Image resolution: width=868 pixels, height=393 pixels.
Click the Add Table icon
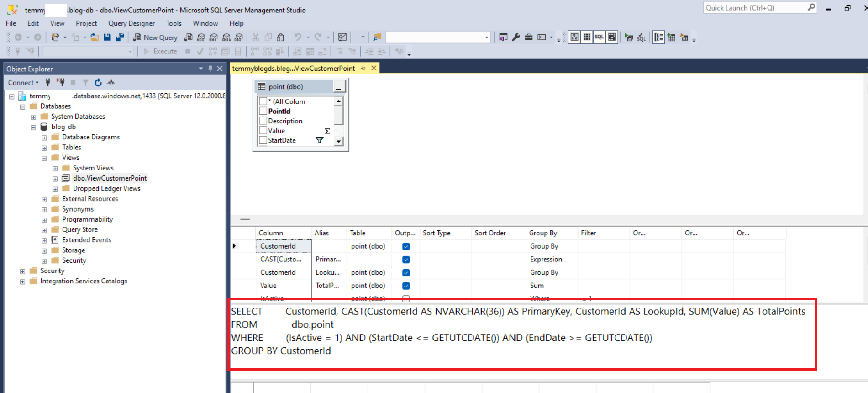(x=671, y=37)
